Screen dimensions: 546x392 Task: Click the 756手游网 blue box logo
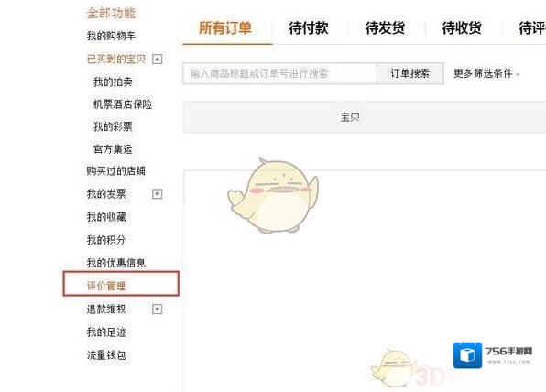coord(467,355)
